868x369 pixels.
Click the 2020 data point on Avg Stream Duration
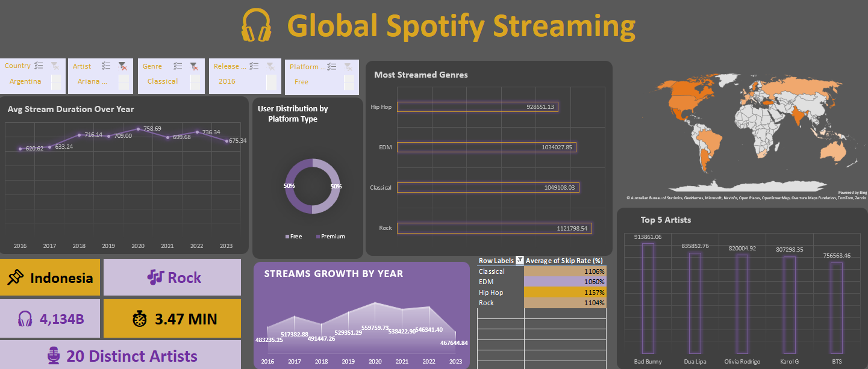point(138,129)
